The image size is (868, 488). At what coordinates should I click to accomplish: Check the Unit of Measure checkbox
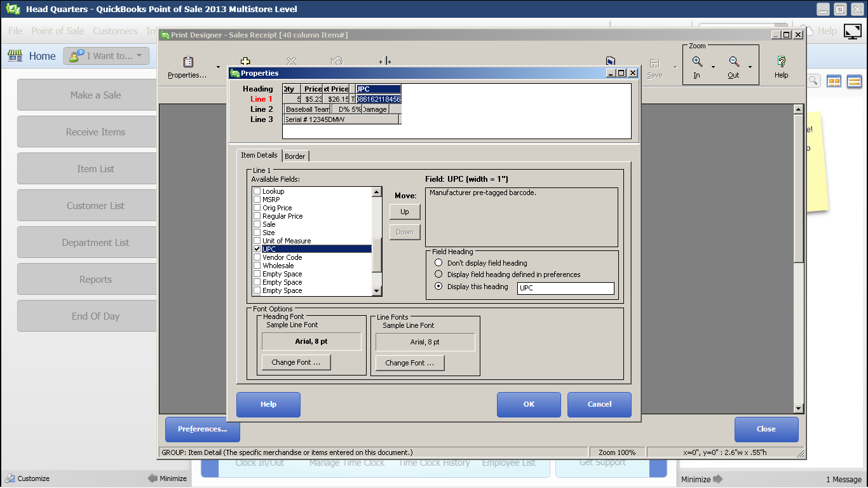tap(257, 241)
